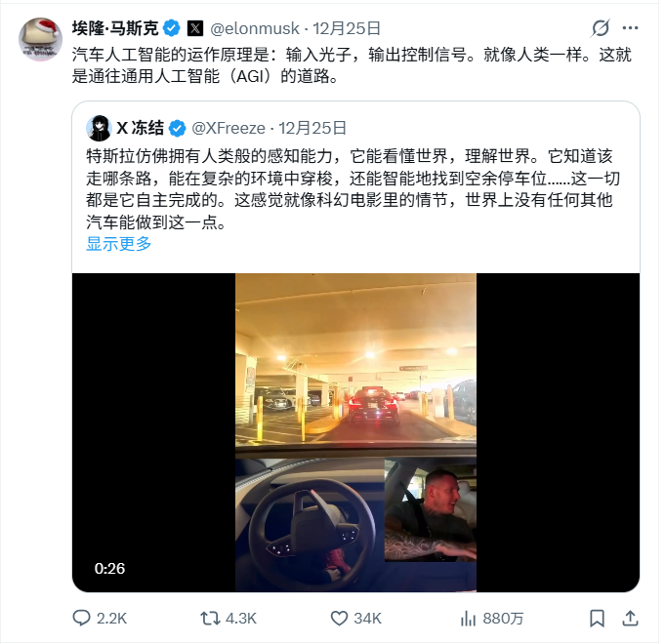Play the embedded parking garage video
Image resolution: width=665 pixels, height=644 pixels.
click(x=355, y=432)
